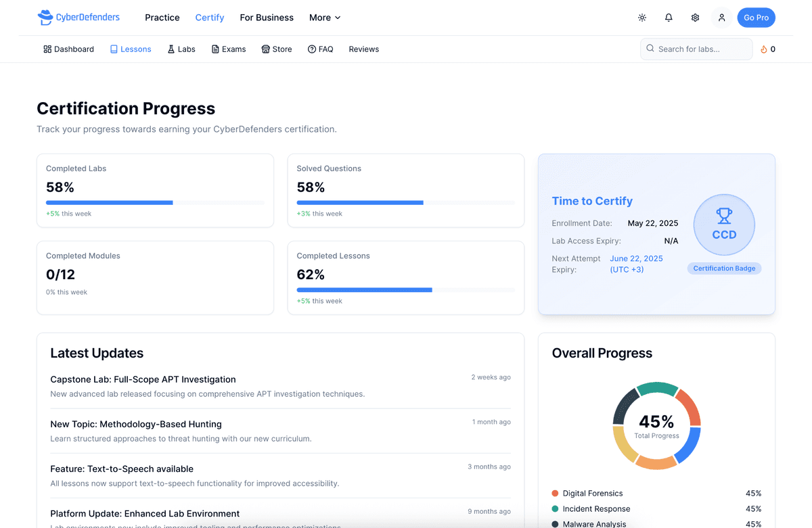Click the Latest Updates heading

[x=97, y=353]
